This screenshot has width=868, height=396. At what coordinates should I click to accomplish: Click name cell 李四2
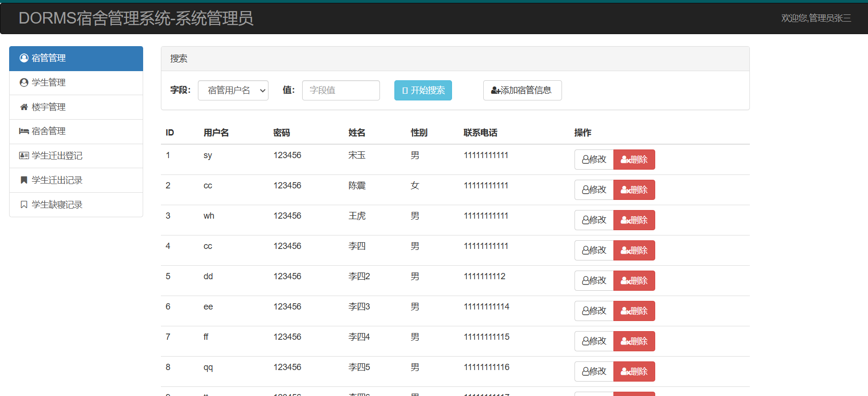pos(359,276)
